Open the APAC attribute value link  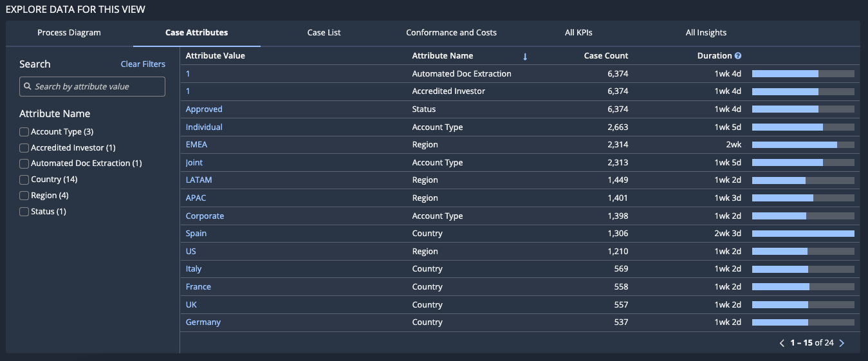[196, 198]
